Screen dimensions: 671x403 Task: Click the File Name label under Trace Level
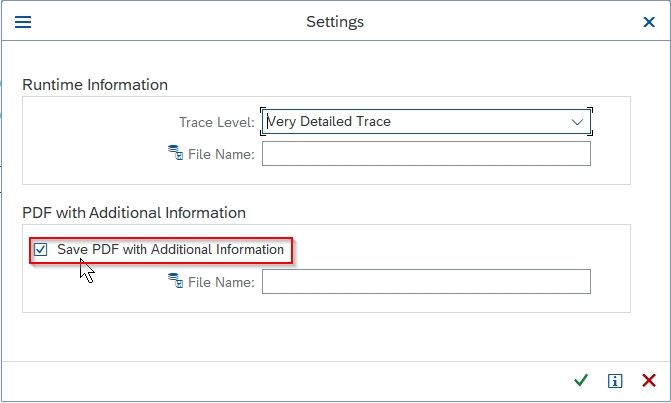[x=221, y=154]
